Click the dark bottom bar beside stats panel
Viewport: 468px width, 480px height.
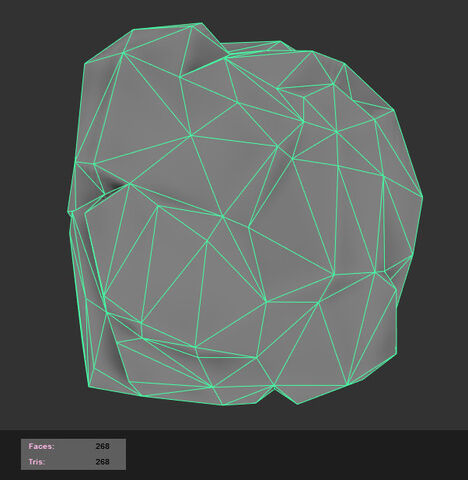click(293, 455)
